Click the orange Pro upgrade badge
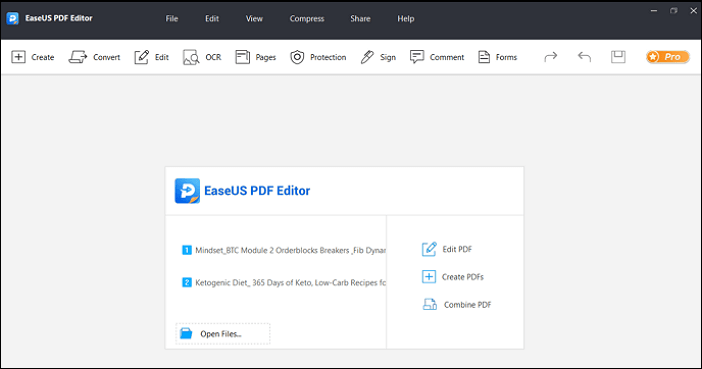The height and width of the screenshot is (369, 702). pyautogui.click(x=668, y=57)
